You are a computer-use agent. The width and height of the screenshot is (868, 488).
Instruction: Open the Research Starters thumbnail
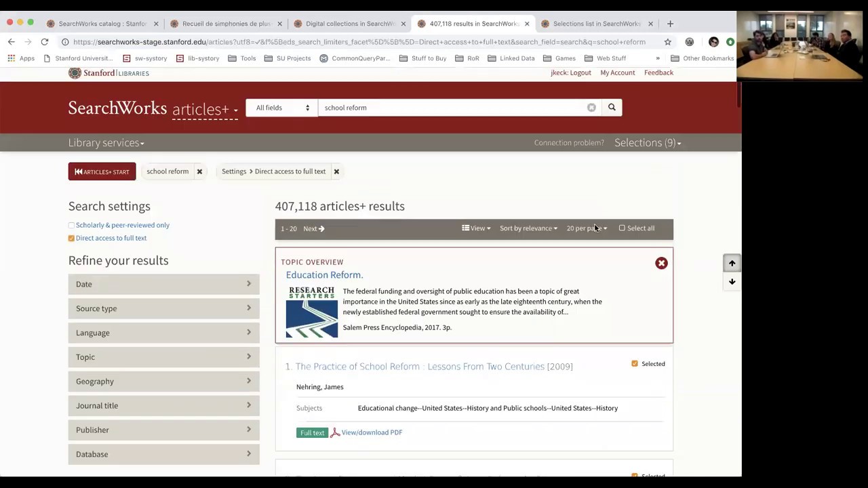(x=312, y=312)
